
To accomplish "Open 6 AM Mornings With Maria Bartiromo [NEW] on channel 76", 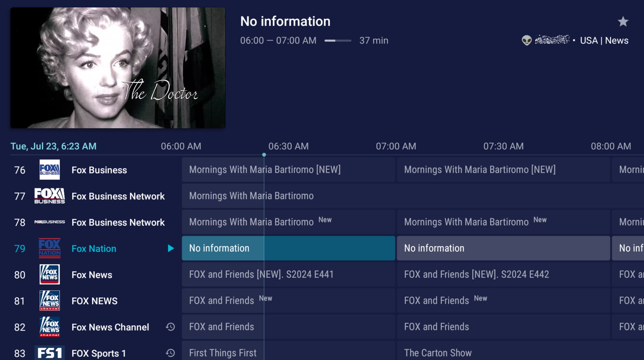I will point(288,170).
